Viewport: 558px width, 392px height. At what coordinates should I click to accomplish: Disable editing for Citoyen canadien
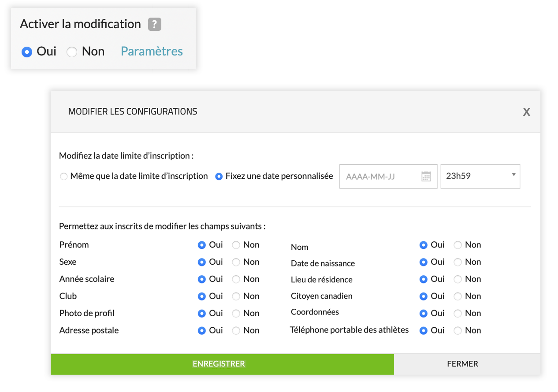(458, 296)
